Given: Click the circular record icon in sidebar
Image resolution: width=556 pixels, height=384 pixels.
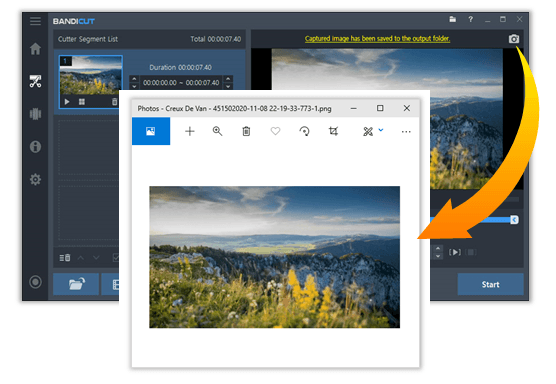Looking at the screenshot, I should (x=35, y=282).
